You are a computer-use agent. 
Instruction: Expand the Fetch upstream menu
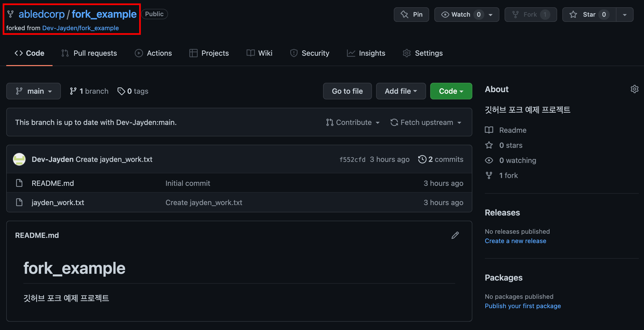426,122
